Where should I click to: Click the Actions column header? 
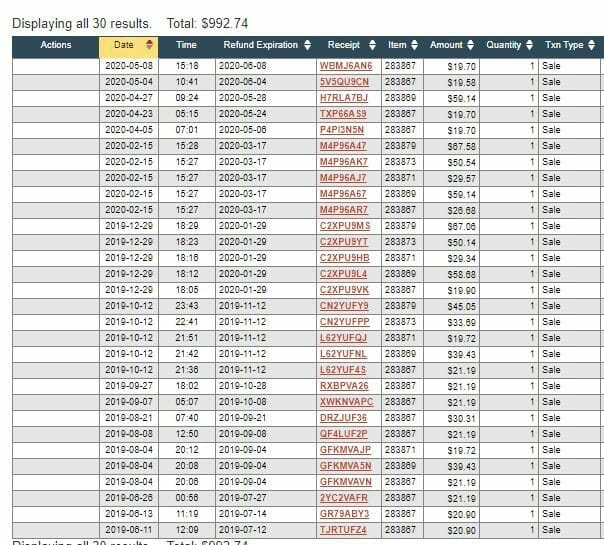click(56, 45)
